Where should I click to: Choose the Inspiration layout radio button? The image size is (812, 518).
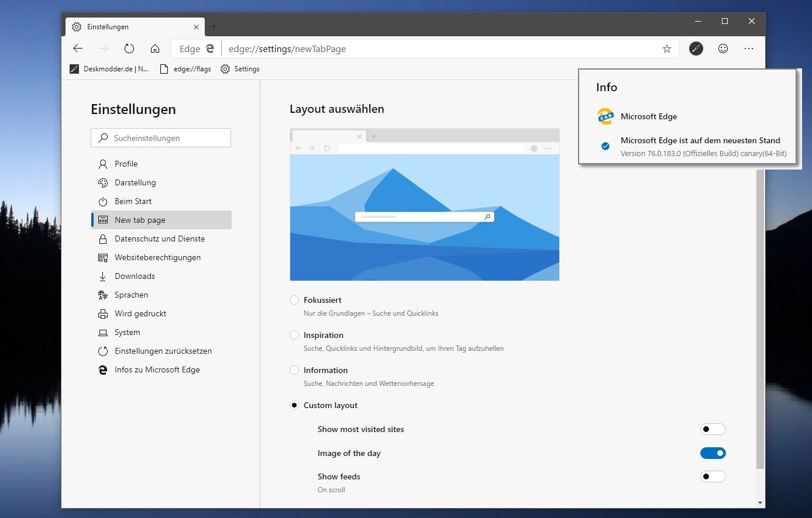(x=294, y=335)
